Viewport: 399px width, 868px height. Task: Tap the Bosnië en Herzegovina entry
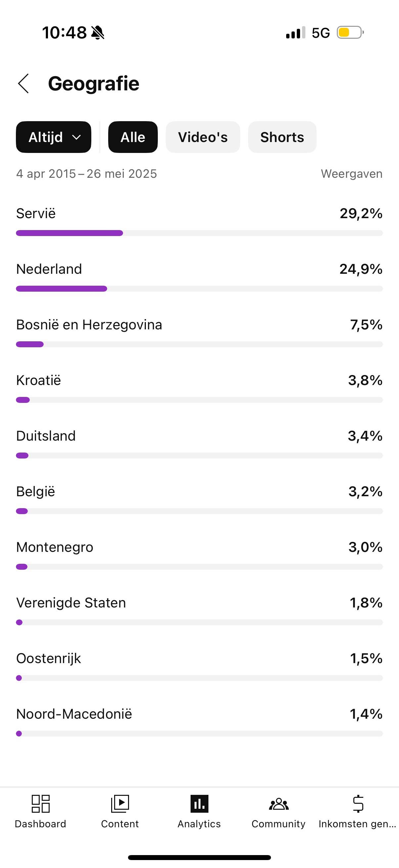pyautogui.click(x=89, y=325)
